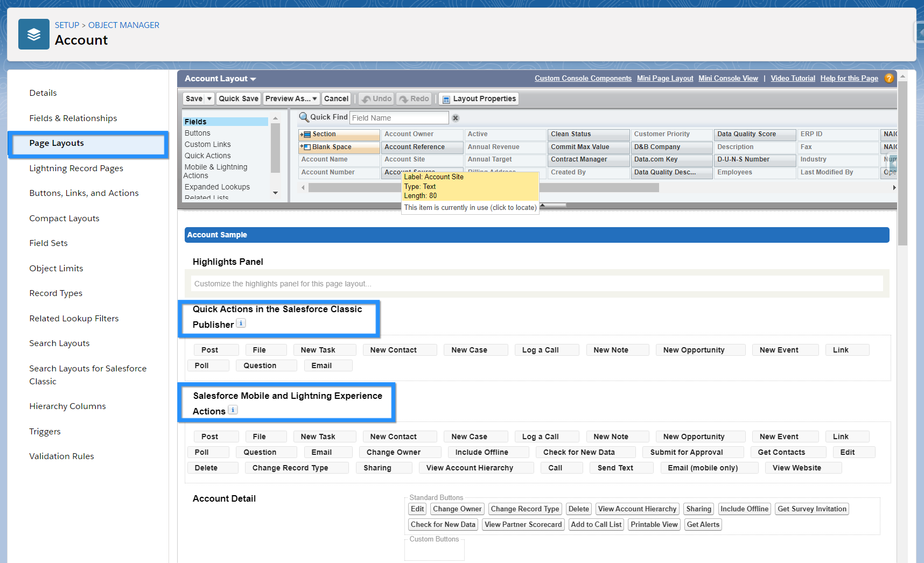924x563 pixels.
Task: Click into the Quick Find field name box
Action: (398, 118)
